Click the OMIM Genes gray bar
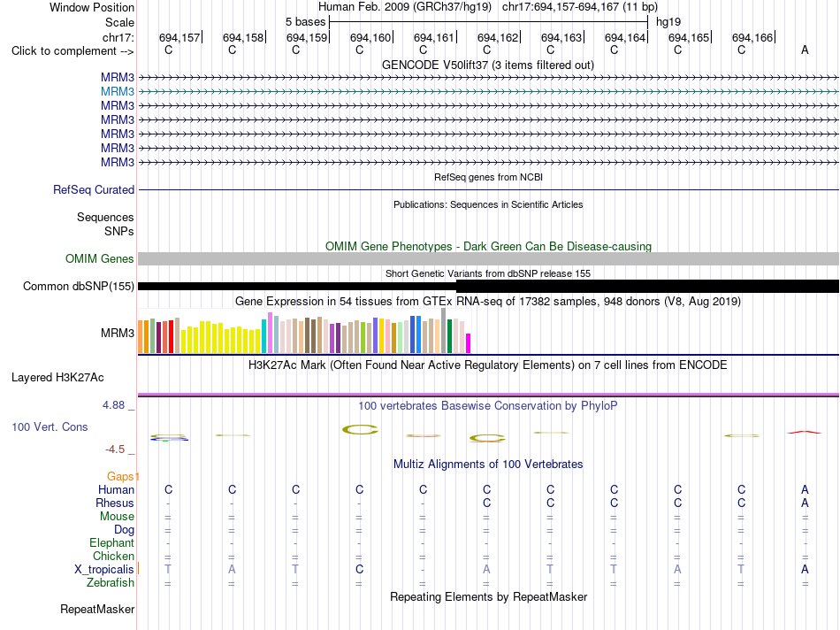 (x=488, y=259)
